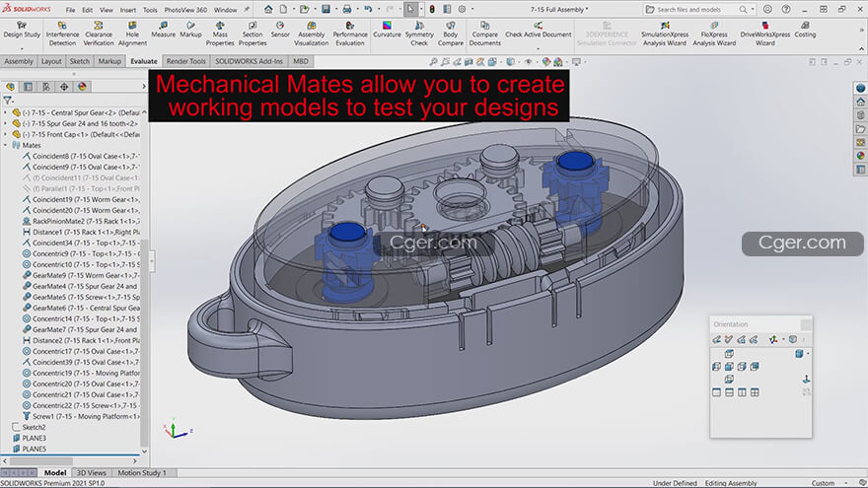Open the PhotoView 360 menu

click(185, 10)
